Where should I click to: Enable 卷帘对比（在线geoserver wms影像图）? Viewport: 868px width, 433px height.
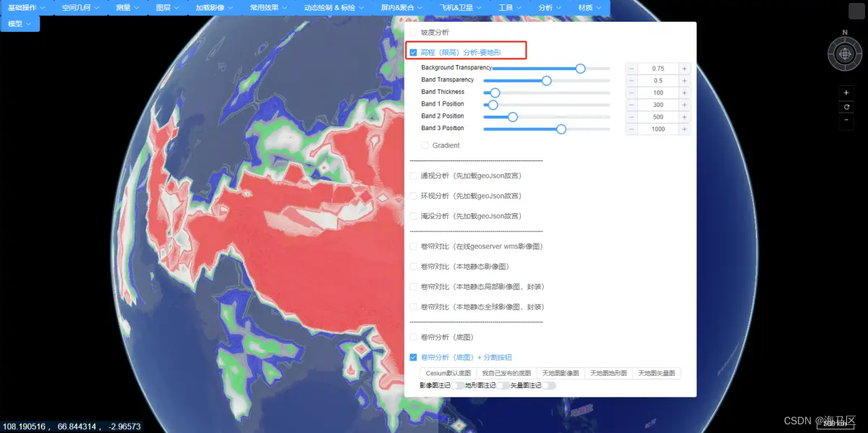tap(413, 246)
